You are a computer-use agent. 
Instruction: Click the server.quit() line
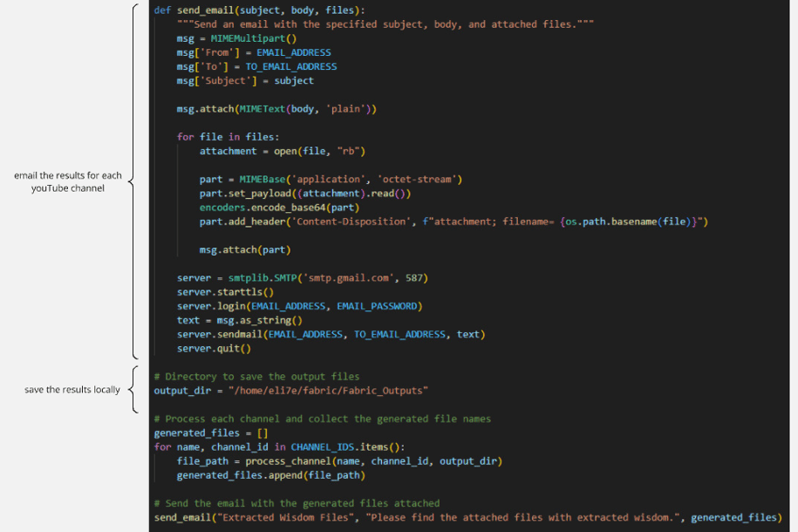214,349
